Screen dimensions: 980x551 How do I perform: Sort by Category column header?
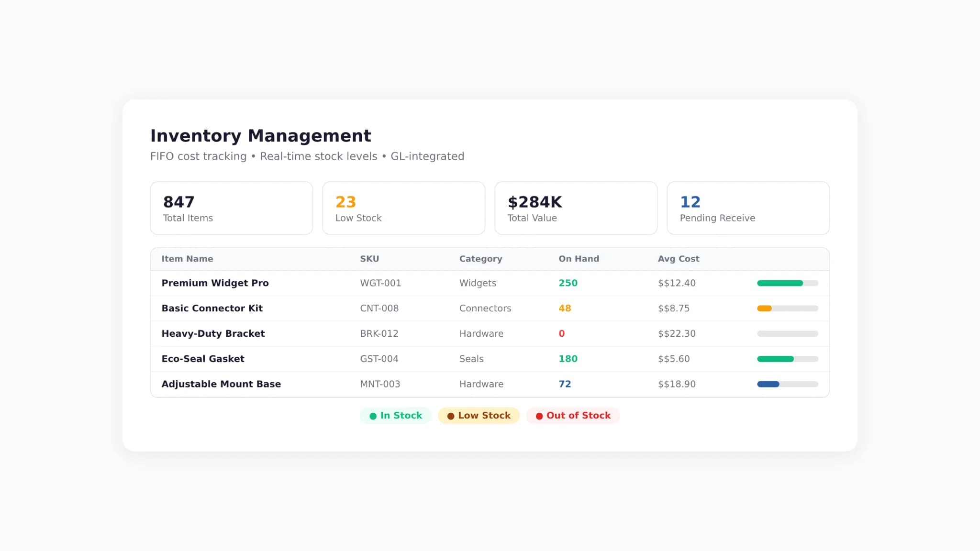tap(480, 259)
